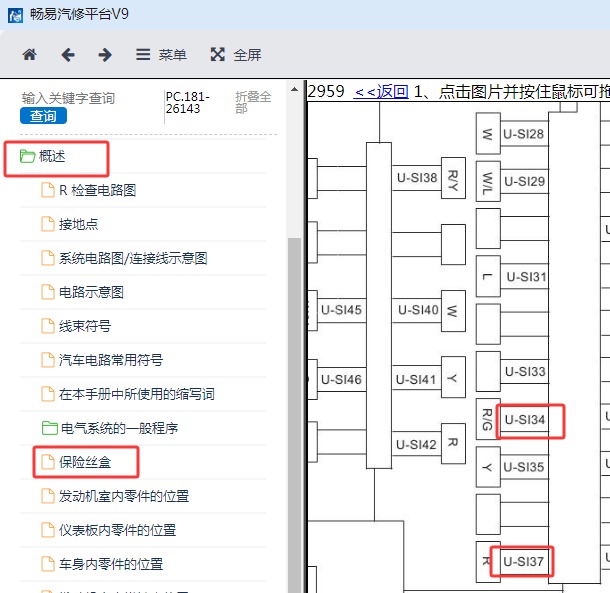Screen dimensions: 610x593
Task: Click U-SI40 label in diagram
Action: coord(418,310)
